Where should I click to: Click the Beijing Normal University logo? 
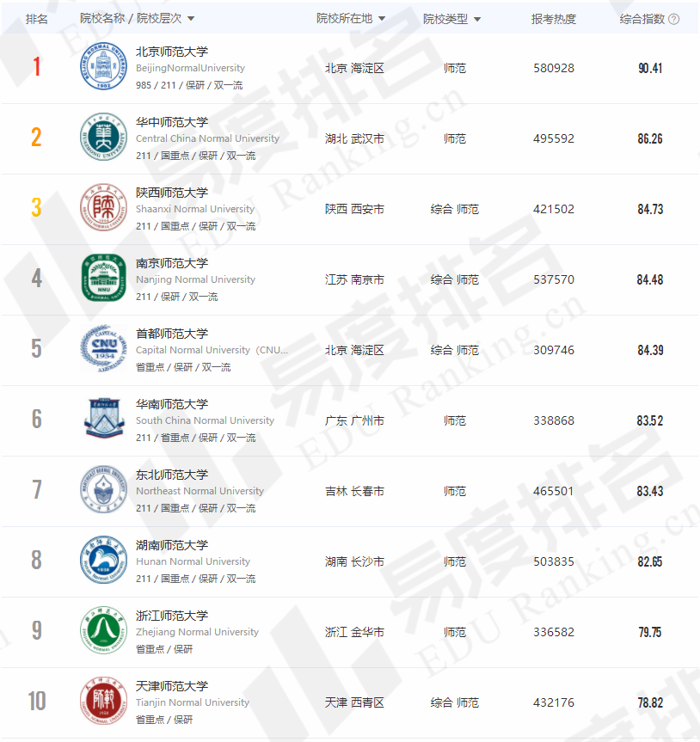104,66
